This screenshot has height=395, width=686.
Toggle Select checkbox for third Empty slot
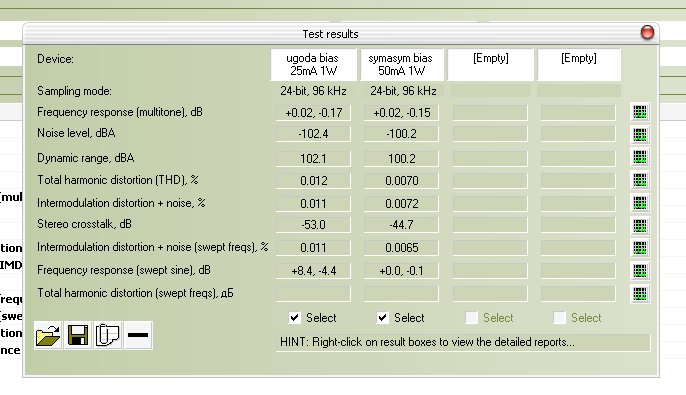pyautogui.click(x=472, y=318)
